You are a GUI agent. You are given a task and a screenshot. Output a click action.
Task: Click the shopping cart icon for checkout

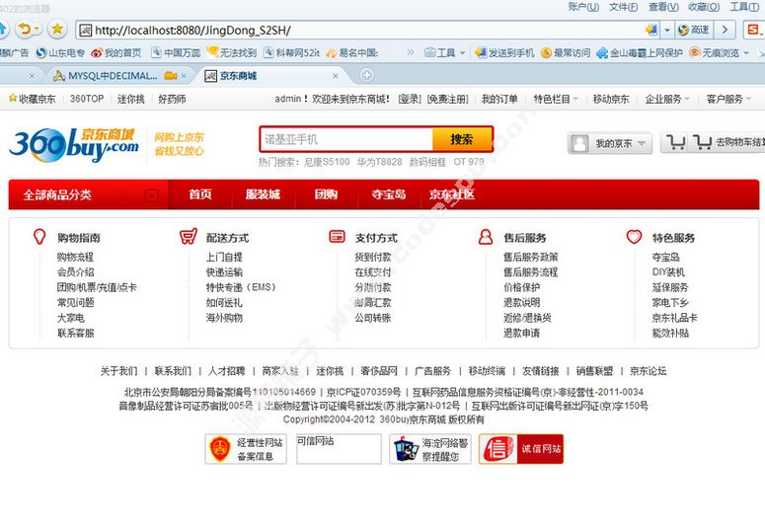coord(676,143)
